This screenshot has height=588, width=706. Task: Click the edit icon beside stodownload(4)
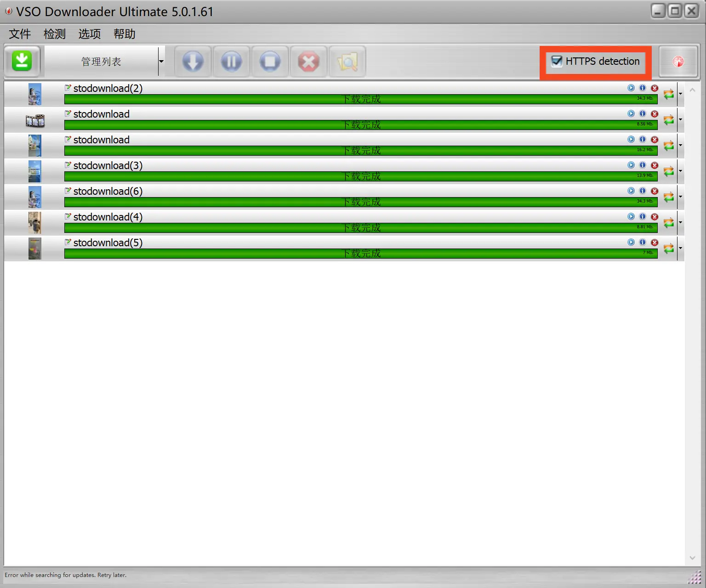68,216
